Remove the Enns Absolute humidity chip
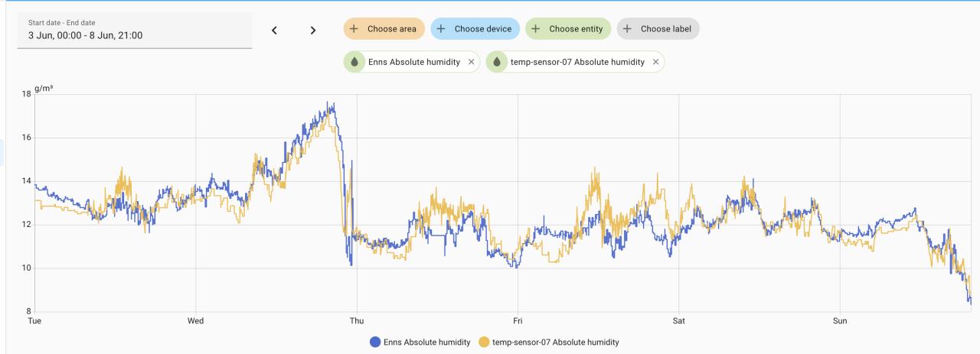The height and width of the screenshot is (354, 980). click(471, 62)
